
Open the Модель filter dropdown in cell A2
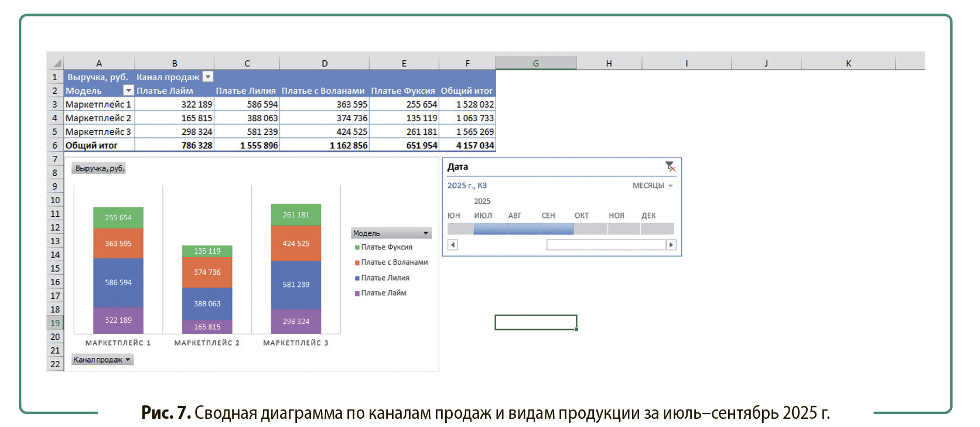point(128,90)
